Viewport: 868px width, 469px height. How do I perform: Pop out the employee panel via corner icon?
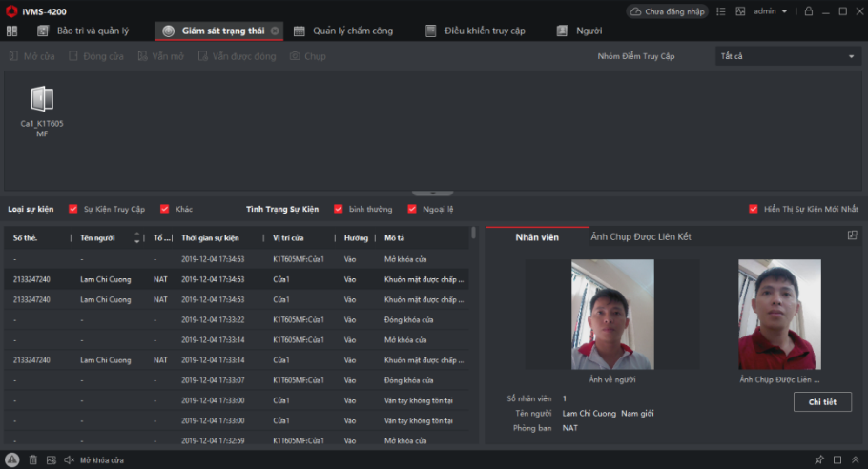point(852,235)
